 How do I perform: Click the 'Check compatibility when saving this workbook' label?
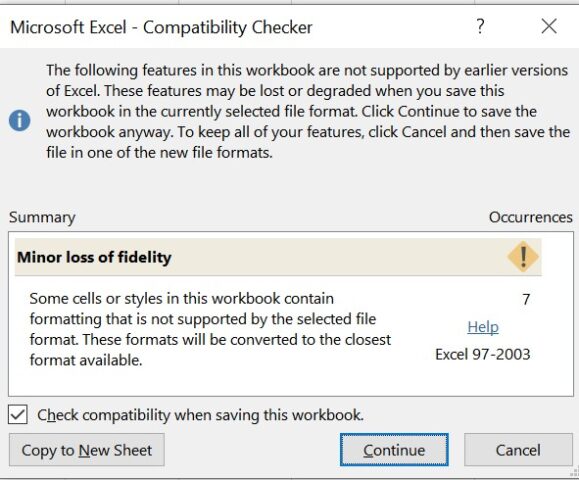pos(201,415)
